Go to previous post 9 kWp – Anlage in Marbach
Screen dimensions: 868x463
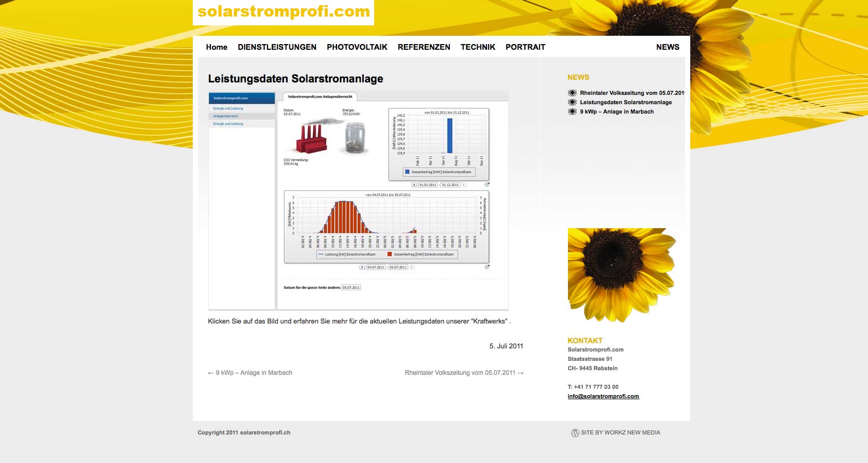250,373
